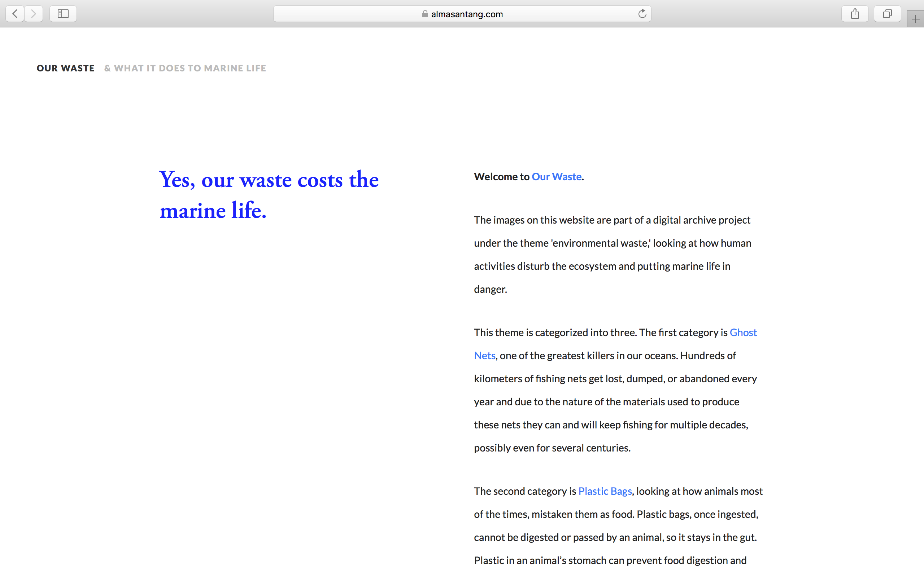Show all tabs overview icon

(x=887, y=14)
